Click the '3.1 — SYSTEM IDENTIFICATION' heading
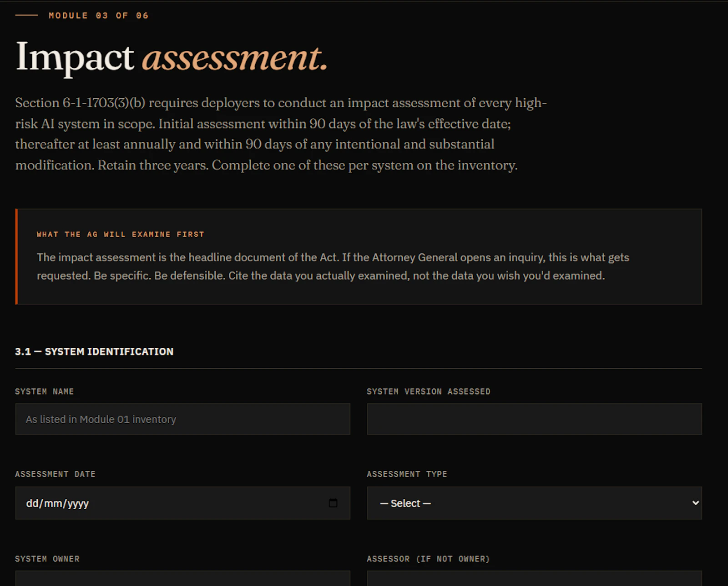 click(x=94, y=351)
